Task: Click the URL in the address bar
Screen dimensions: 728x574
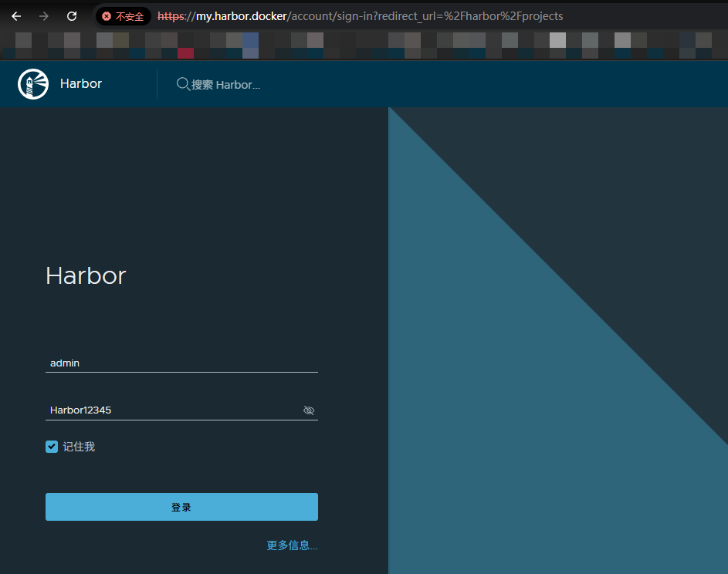Action: (360, 16)
